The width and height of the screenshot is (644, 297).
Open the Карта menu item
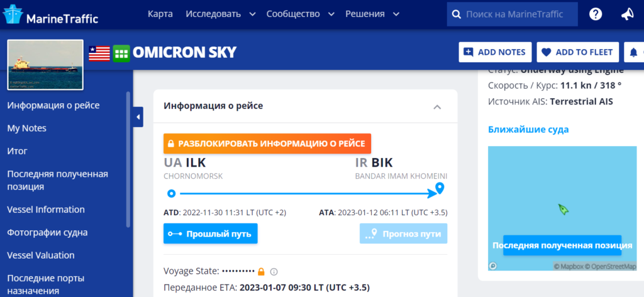pos(160,14)
